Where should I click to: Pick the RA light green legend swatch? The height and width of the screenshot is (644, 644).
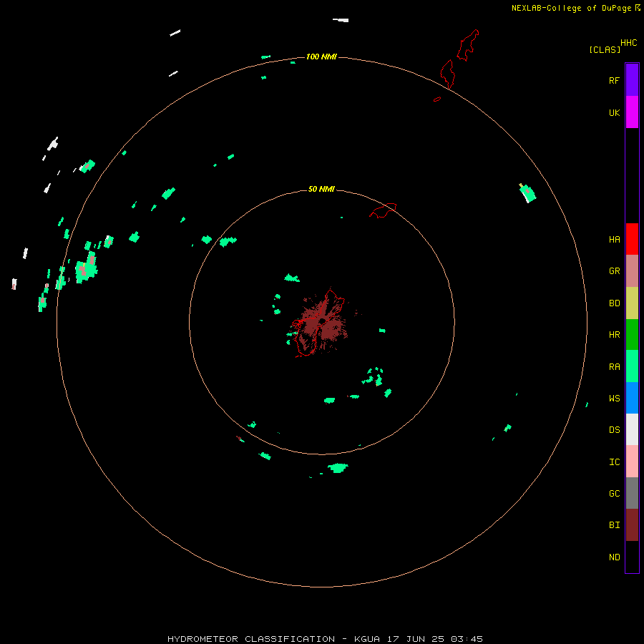632,366
